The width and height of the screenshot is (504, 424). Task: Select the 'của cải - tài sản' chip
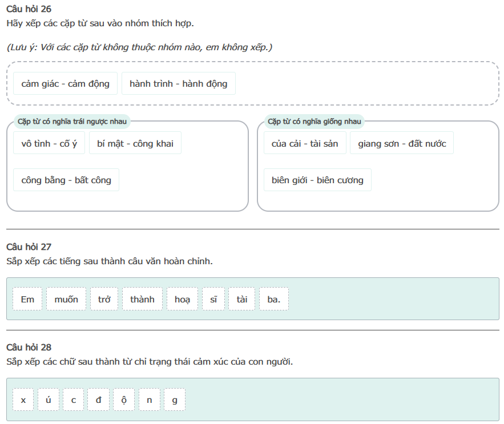pos(305,143)
